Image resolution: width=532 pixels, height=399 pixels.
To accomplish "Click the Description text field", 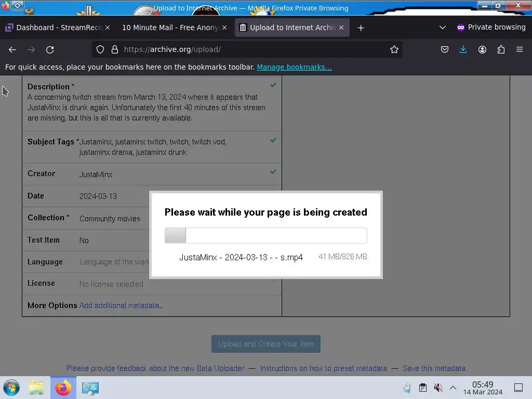I will (x=147, y=108).
